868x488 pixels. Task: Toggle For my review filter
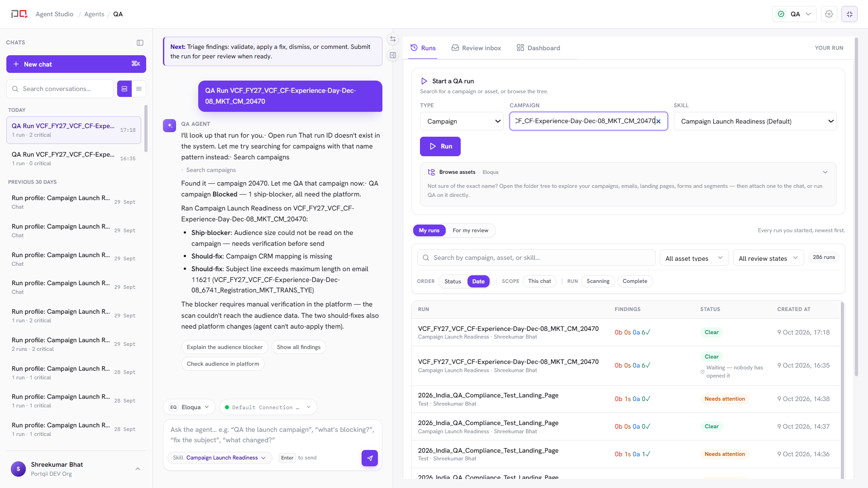point(470,230)
